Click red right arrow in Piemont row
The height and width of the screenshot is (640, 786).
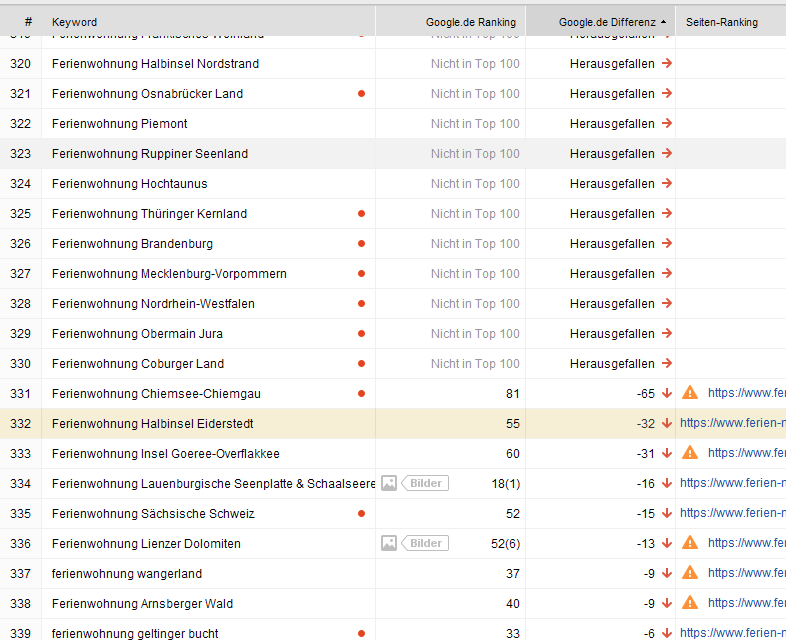667,123
